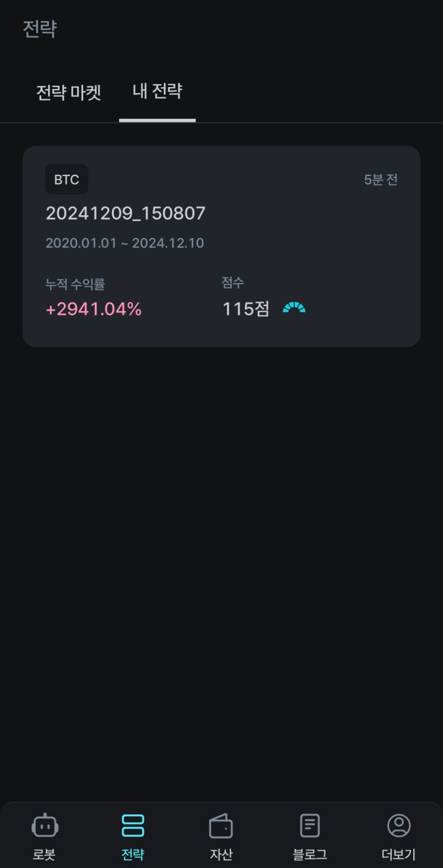The width and height of the screenshot is (443, 868).
Task: Tap the robot icon in bottom navigation
Action: (x=44, y=826)
